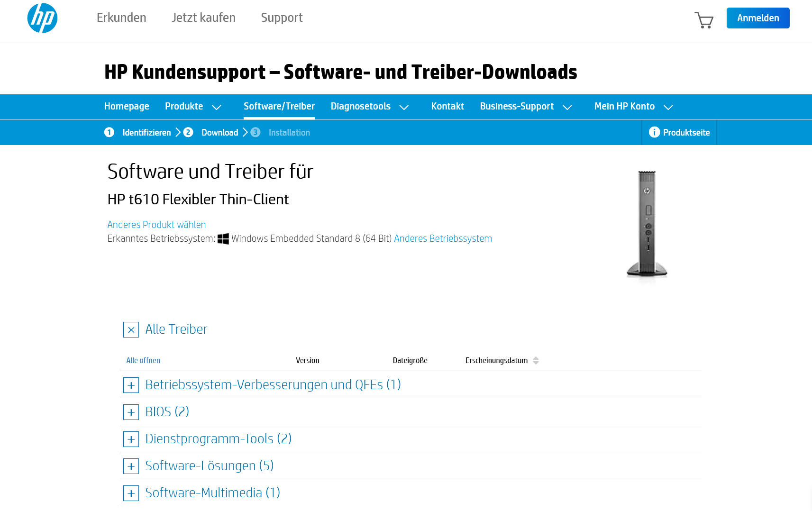This screenshot has width=812, height=511.
Task: Expand the BIOS (2) section
Action: click(131, 412)
